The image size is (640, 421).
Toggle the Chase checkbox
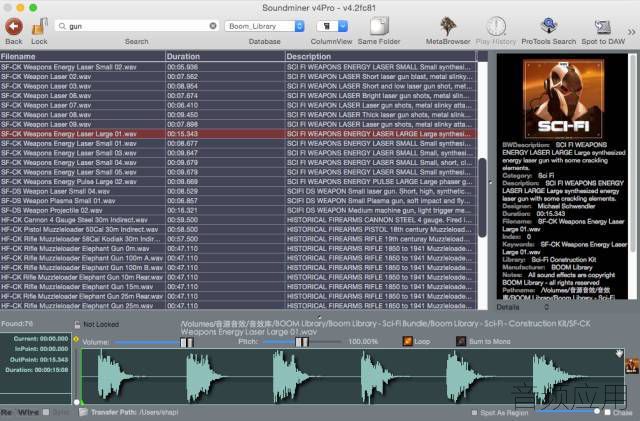[x=608, y=412]
